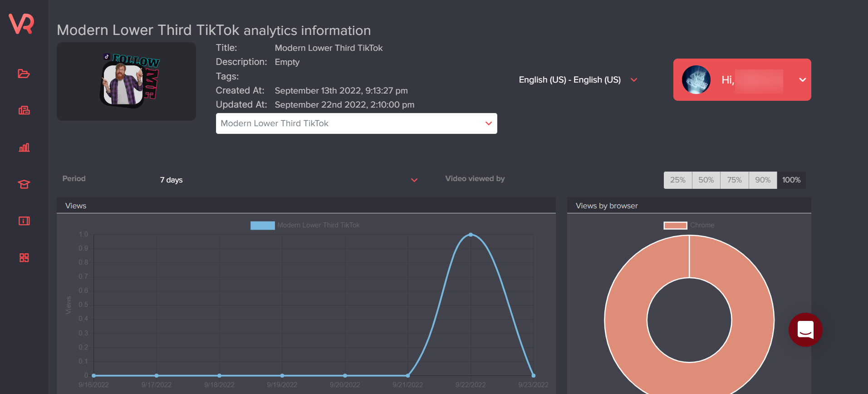Open the grid apps icon in sidebar

(24, 257)
